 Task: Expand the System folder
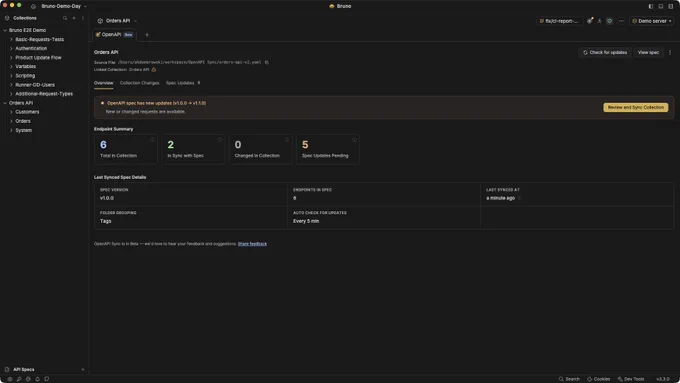(11, 131)
